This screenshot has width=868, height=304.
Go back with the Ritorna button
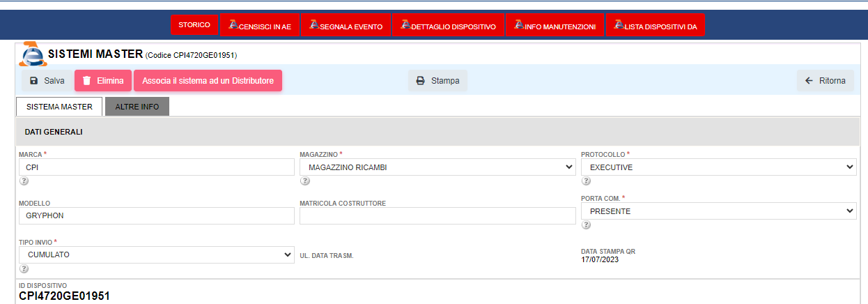pos(825,81)
